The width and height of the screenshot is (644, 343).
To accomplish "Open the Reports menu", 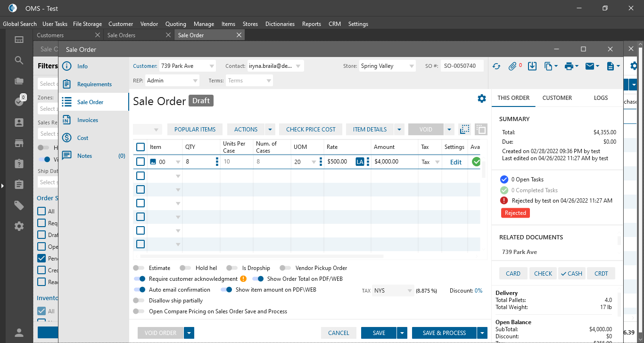I will click(x=312, y=24).
